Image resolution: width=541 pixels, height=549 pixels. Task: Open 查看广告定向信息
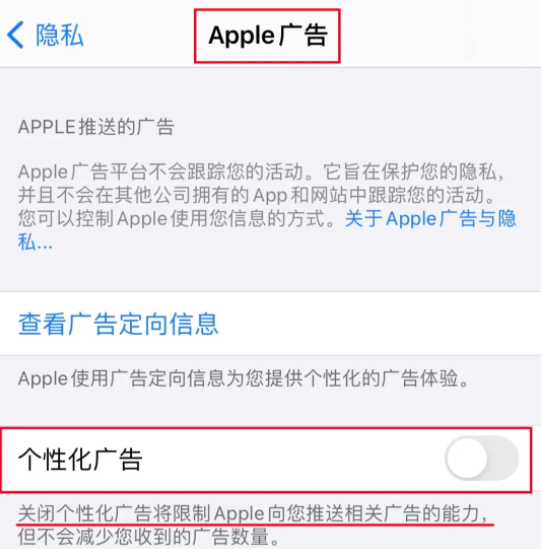118,324
